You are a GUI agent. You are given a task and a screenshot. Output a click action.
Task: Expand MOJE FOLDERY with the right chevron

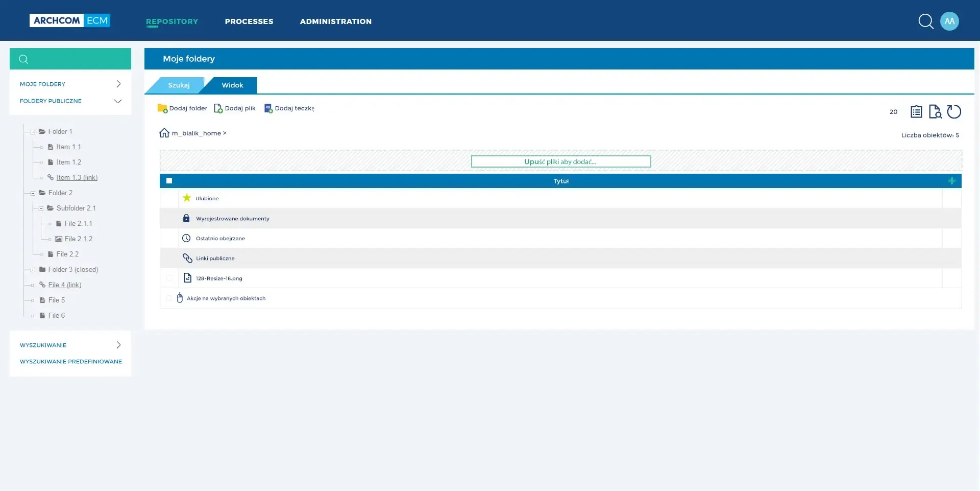[x=118, y=84]
